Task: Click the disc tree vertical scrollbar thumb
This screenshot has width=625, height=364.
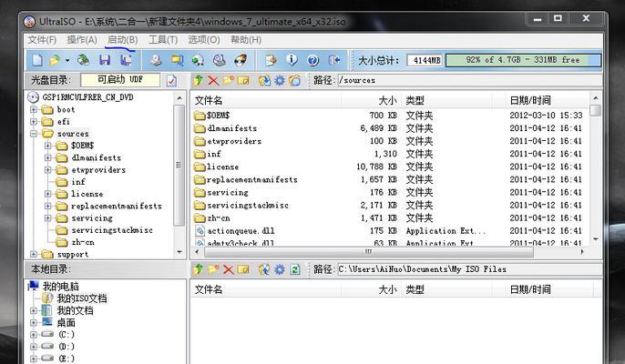Action: pos(179,165)
